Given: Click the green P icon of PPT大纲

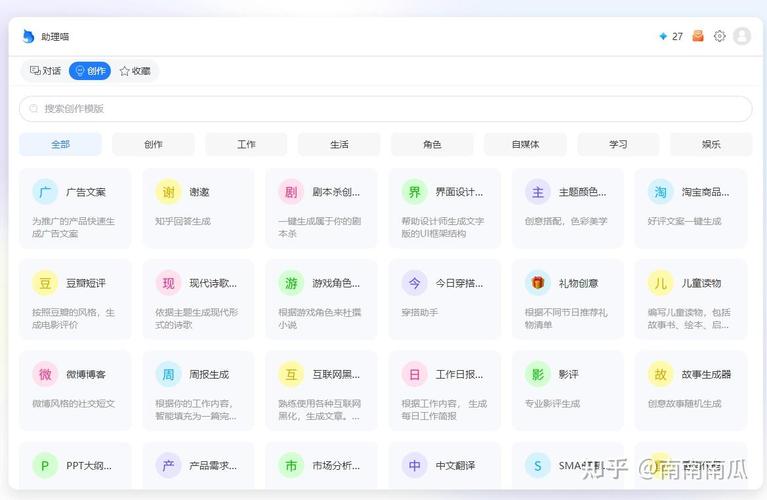Looking at the screenshot, I should (45, 465).
